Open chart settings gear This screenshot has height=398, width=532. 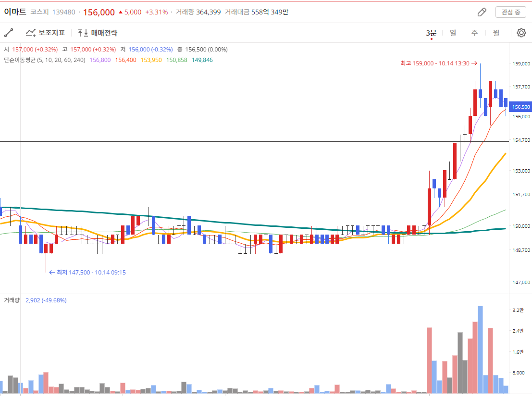521,33
